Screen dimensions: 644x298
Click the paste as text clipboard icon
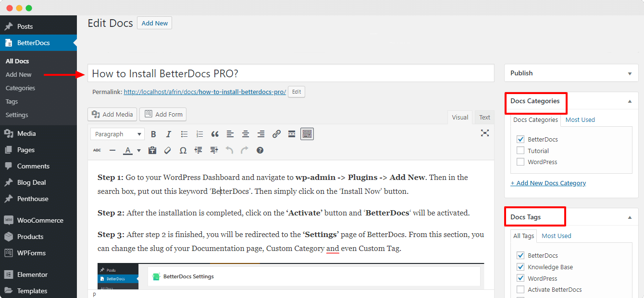click(152, 150)
